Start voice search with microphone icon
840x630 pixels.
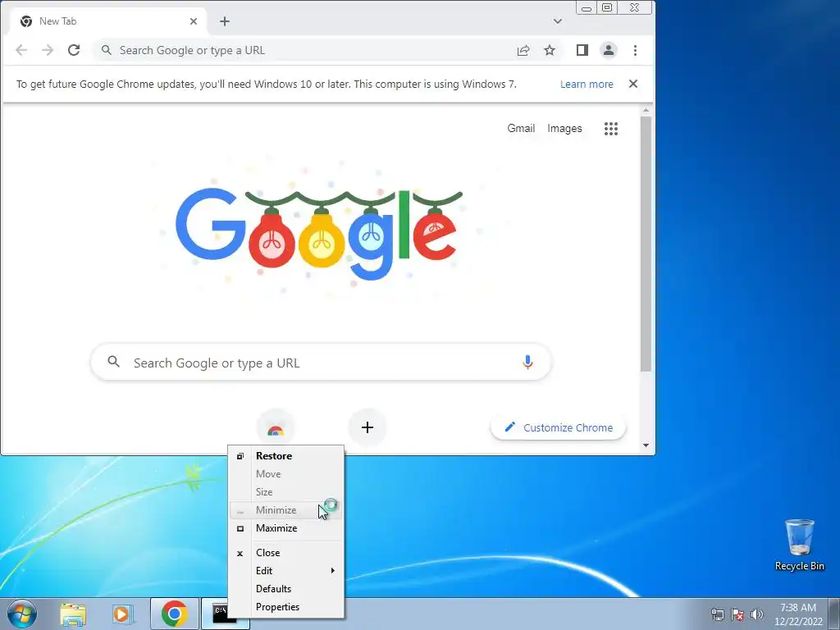tap(527, 363)
